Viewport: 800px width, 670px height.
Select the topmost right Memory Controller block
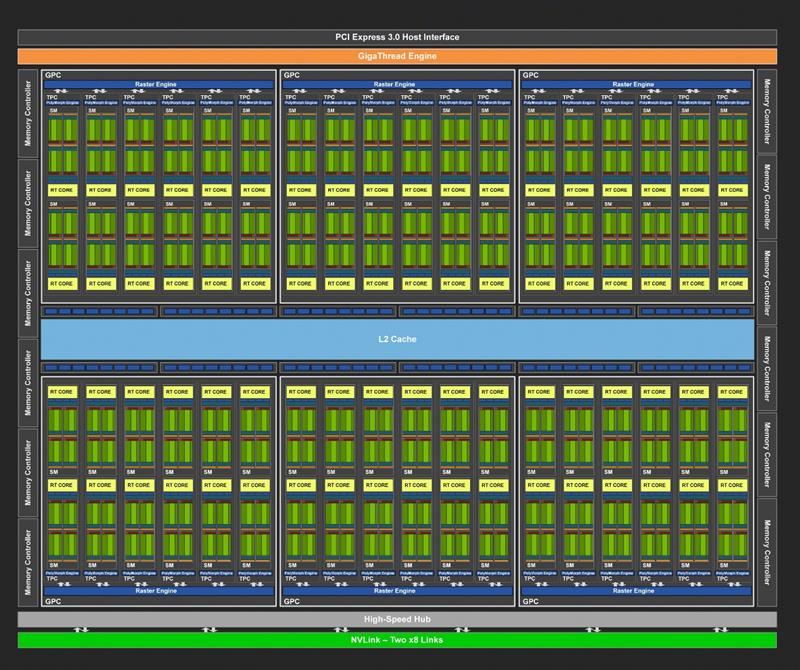pyautogui.click(x=767, y=112)
